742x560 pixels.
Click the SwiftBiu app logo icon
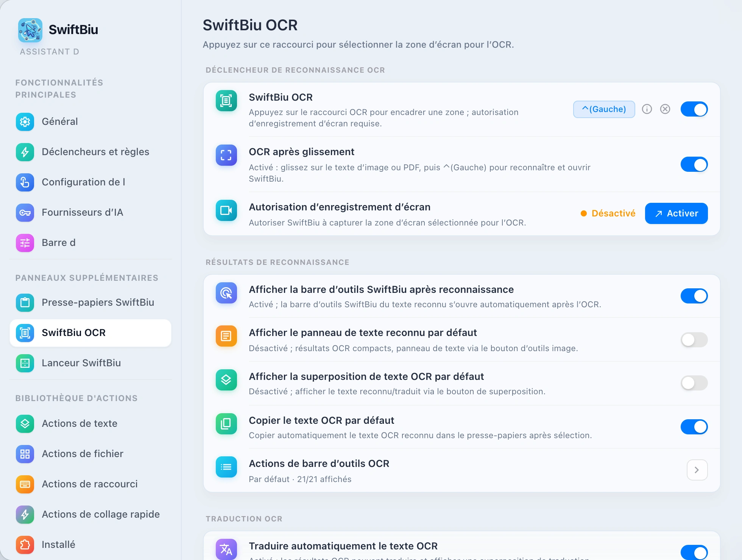[30, 30]
